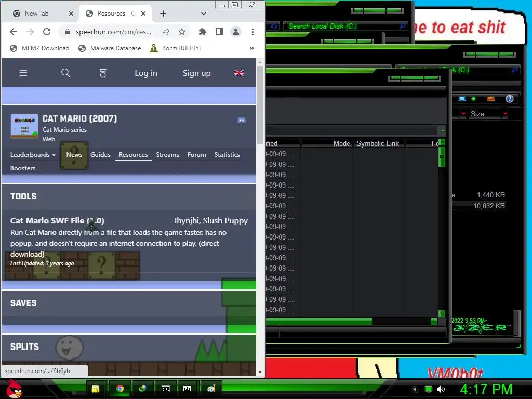Close the Resources tab

(x=143, y=14)
